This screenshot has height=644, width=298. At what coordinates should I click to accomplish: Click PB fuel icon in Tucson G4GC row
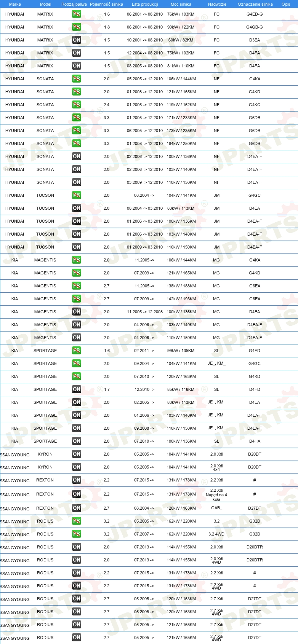coord(77,195)
